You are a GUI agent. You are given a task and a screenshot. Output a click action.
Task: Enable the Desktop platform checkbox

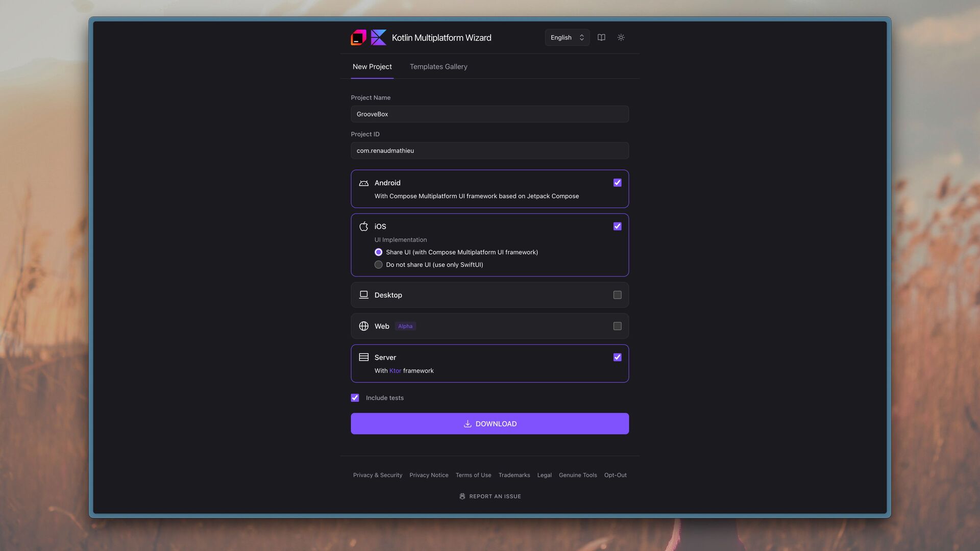pos(617,295)
